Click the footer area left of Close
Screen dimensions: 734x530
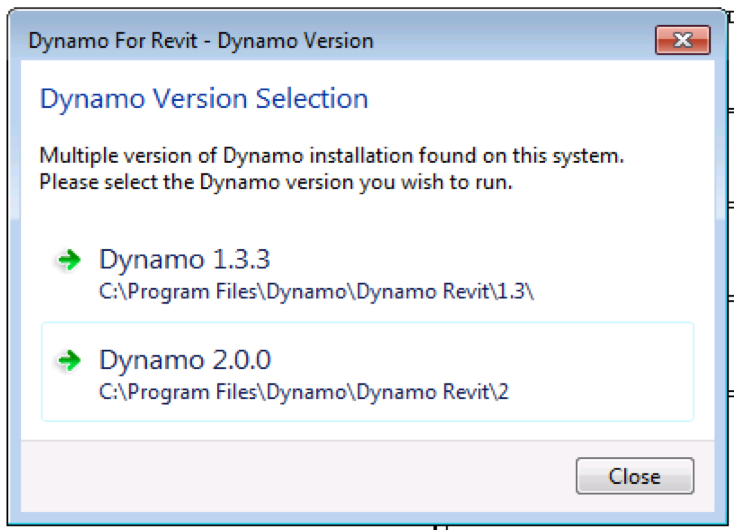[x=300, y=476]
